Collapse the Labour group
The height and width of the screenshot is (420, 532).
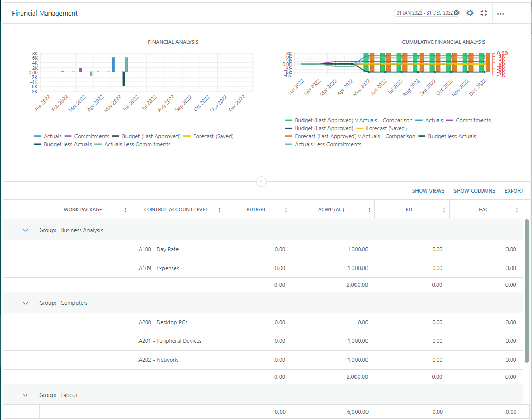(25, 395)
